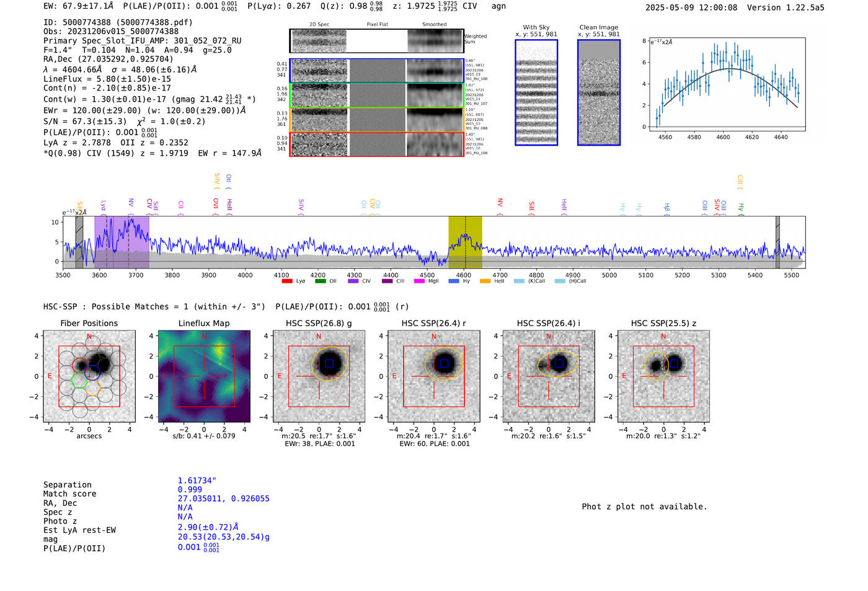This screenshot has height=591, width=868.
Task: Click the separation value 1.61734"
Action: (x=197, y=481)
